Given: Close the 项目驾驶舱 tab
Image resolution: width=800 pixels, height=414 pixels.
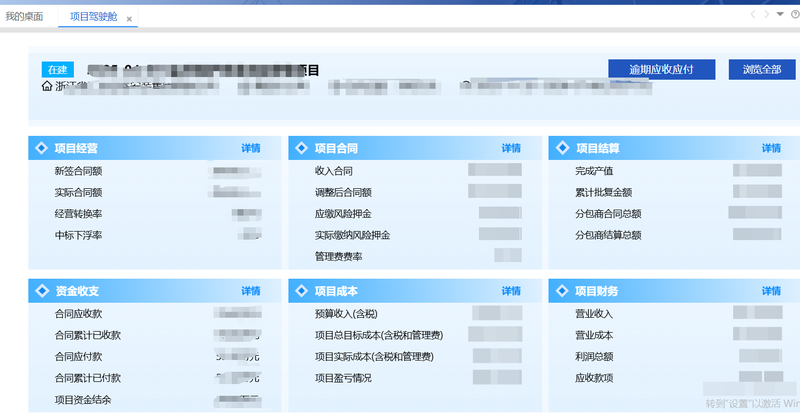Looking at the screenshot, I should (x=129, y=19).
